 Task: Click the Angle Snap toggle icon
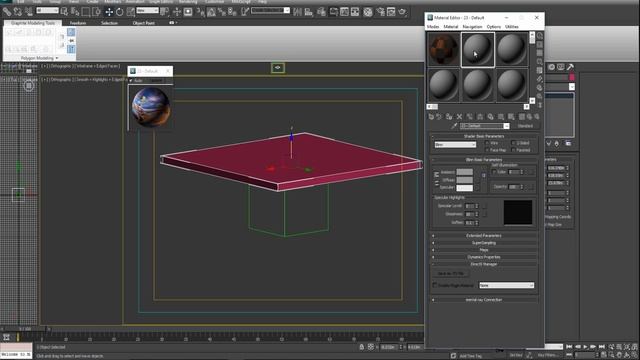(211, 12)
